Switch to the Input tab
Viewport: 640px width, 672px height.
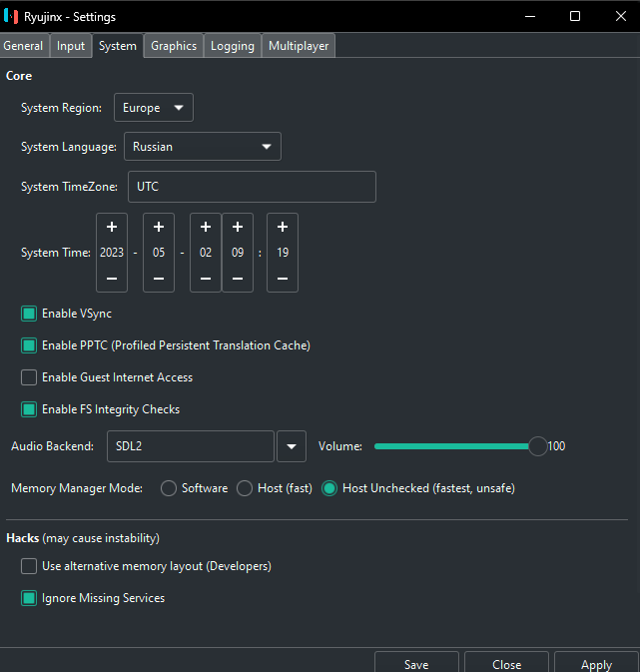71,46
